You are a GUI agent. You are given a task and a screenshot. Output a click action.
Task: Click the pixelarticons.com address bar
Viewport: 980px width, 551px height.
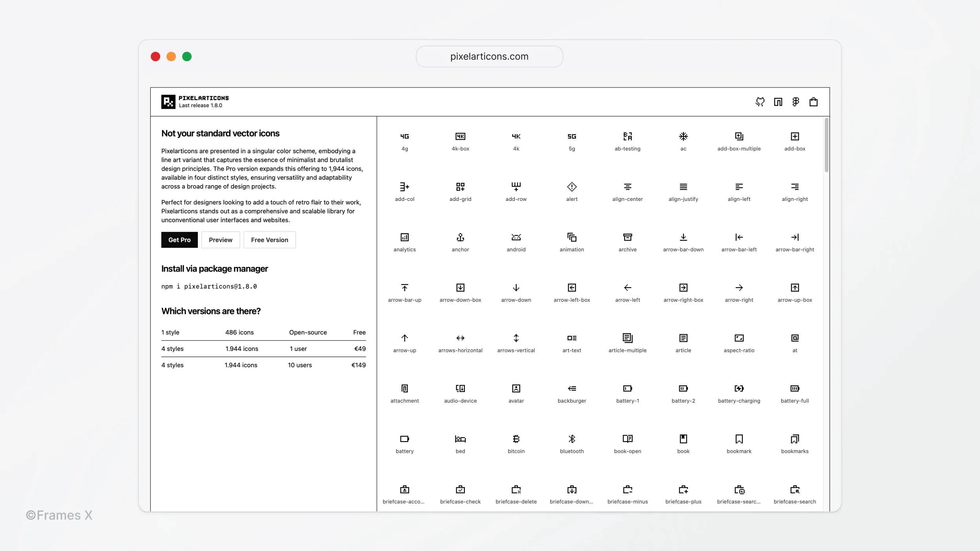click(490, 57)
